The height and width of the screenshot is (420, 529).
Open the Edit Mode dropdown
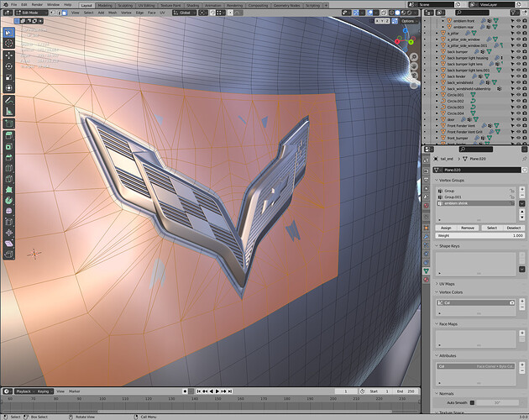tap(32, 13)
